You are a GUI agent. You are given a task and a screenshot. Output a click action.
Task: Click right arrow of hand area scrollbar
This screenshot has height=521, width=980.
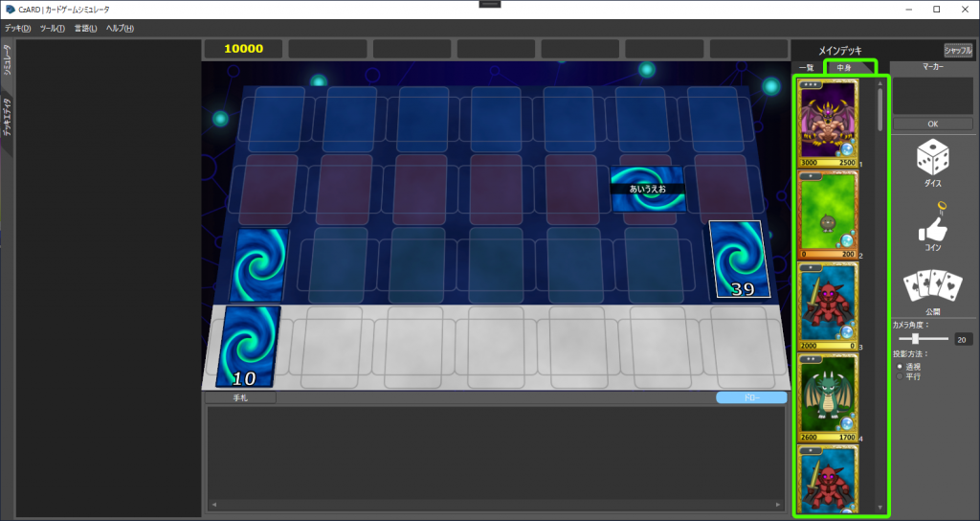779,505
